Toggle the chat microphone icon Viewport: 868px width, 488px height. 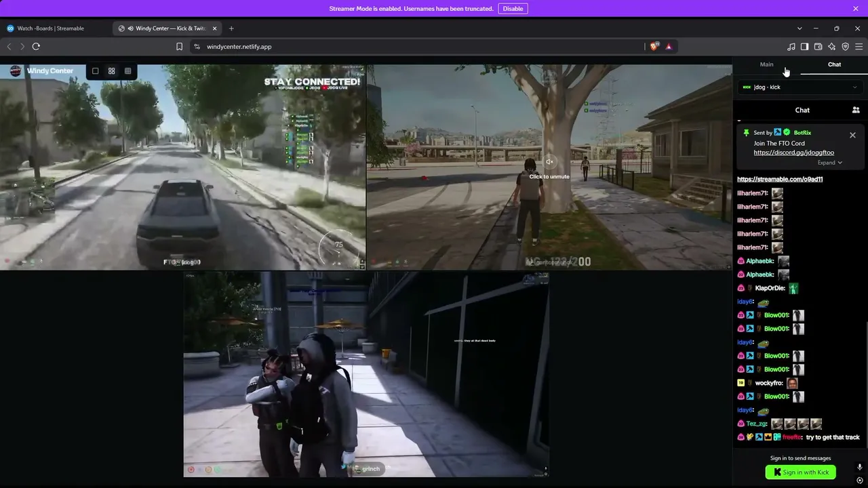[860, 467]
